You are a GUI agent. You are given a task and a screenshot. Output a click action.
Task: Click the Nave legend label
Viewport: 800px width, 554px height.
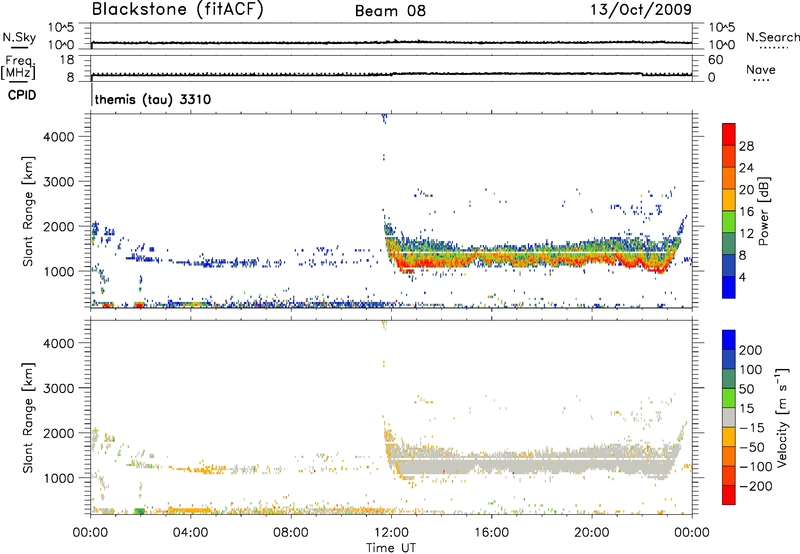tap(761, 69)
